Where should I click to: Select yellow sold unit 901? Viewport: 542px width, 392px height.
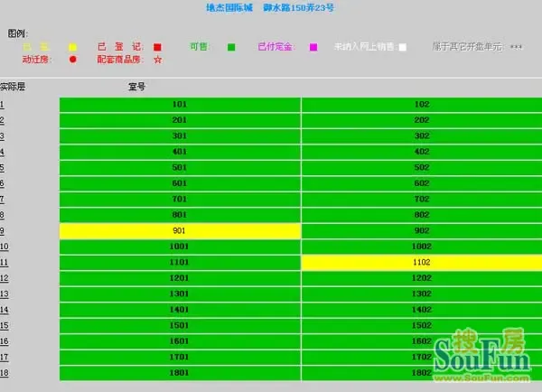tap(180, 231)
